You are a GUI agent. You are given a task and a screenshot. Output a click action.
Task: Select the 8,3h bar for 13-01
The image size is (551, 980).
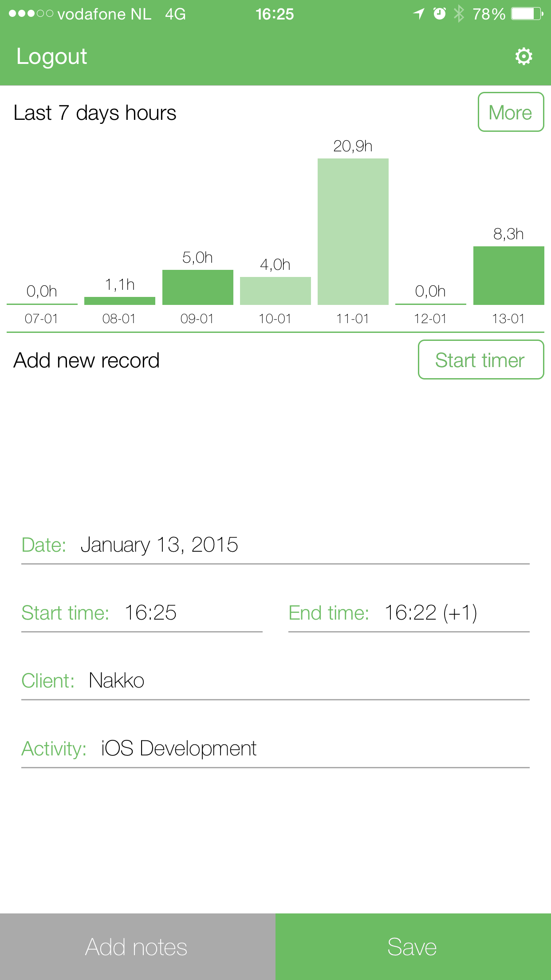(508, 275)
